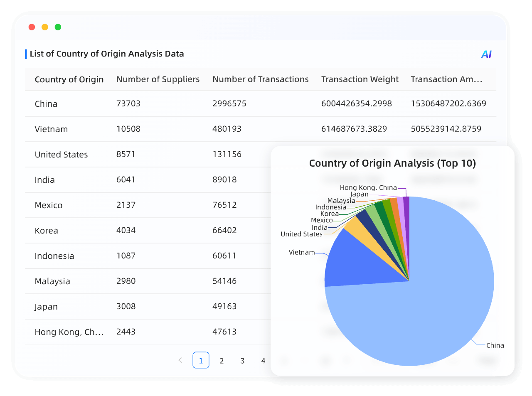The image size is (532, 396).
Task: Open page 2 of the data table
Action: (x=222, y=360)
